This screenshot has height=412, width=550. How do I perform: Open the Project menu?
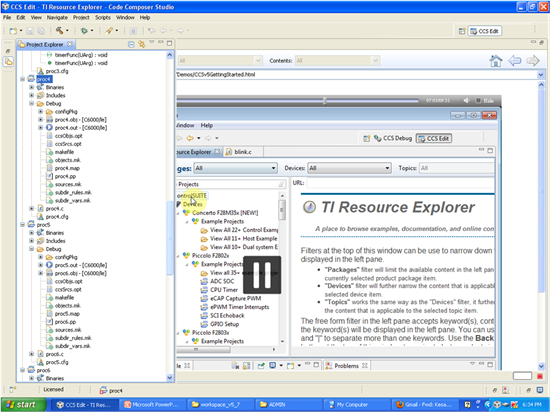pyautogui.click(x=81, y=18)
